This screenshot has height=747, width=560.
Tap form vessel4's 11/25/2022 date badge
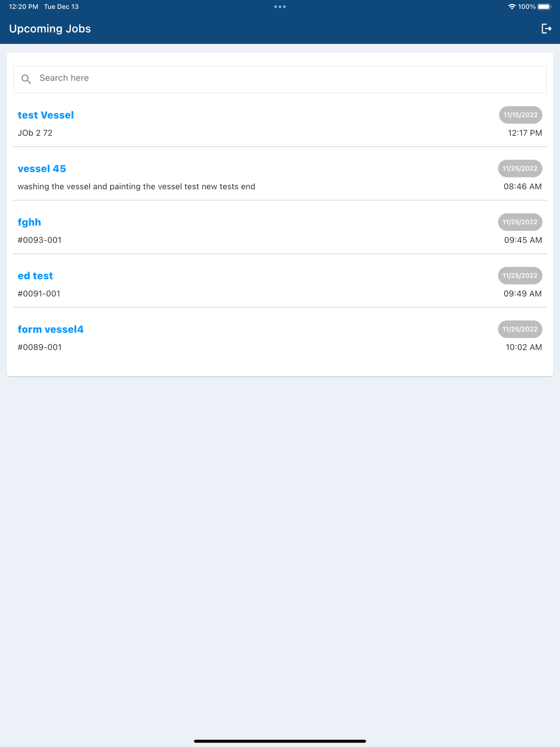[520, 329]
